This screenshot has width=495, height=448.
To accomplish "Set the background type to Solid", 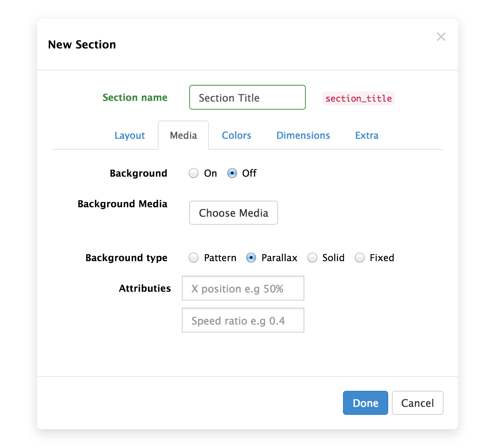I will [x=312, y=258].
